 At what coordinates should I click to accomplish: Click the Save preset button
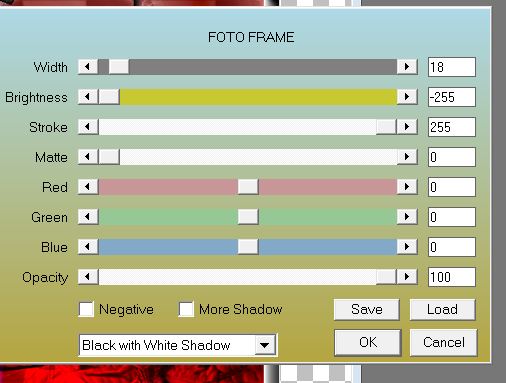coord(367,310)
